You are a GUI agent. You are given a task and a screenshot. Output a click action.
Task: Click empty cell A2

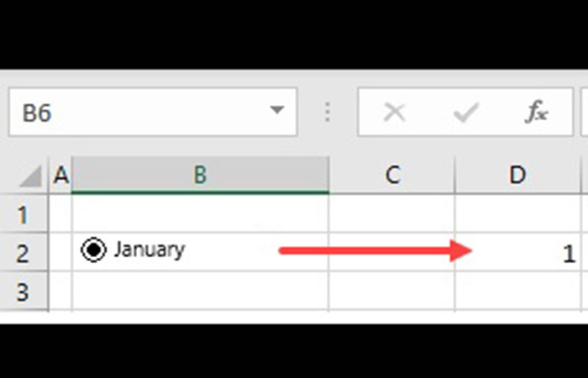tap(60, 252)
